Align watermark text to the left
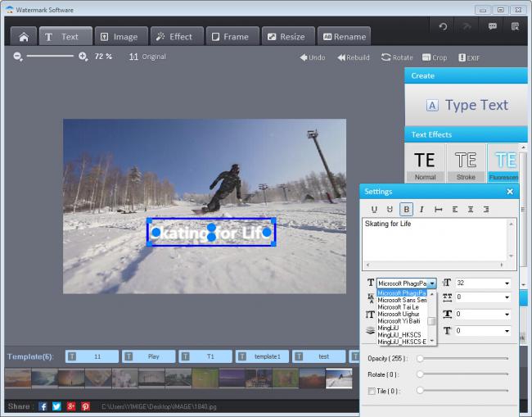Image resolution: width=532 pixels, height=417 pixels. coord(454,210)
